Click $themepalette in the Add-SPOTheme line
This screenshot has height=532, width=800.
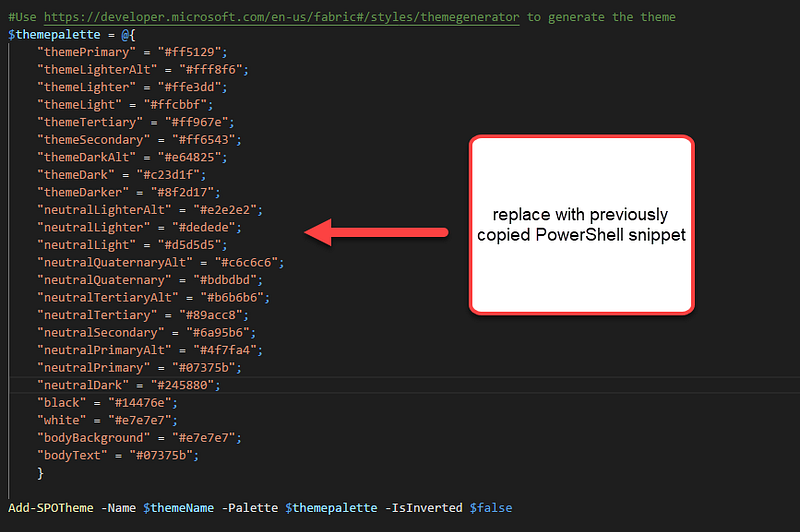331,508
